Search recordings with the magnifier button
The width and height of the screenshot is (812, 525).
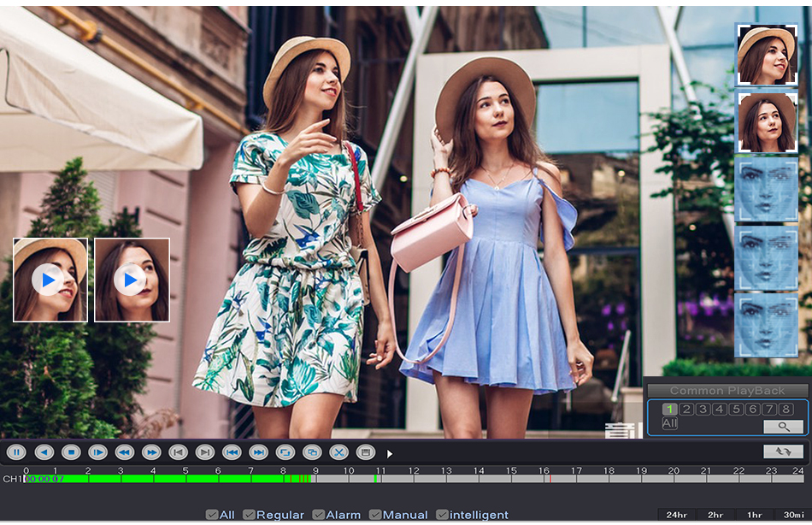click(x=783, y=425)
